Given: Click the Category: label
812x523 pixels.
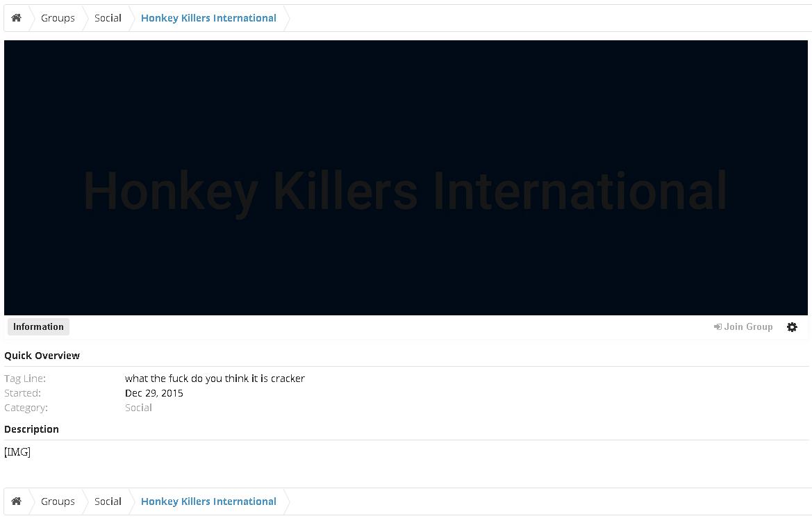Looking at the screenshot, I should coord(26,408).
